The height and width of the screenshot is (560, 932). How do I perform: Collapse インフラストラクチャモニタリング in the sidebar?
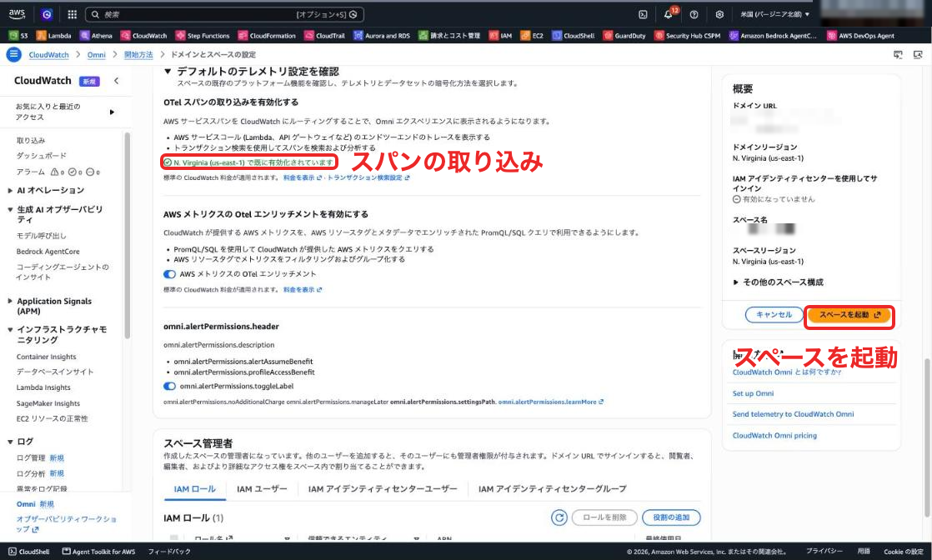tap(10, 329)
